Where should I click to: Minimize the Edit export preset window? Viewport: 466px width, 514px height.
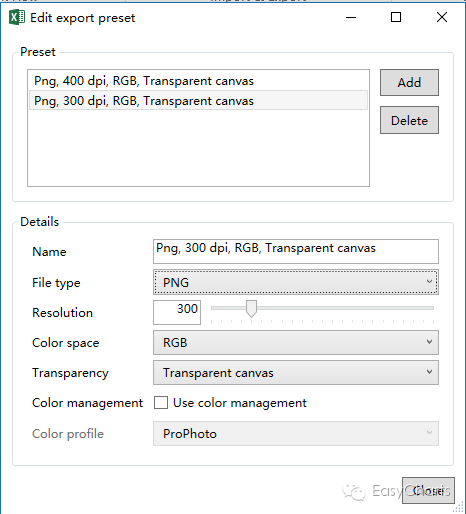(351, 17)
